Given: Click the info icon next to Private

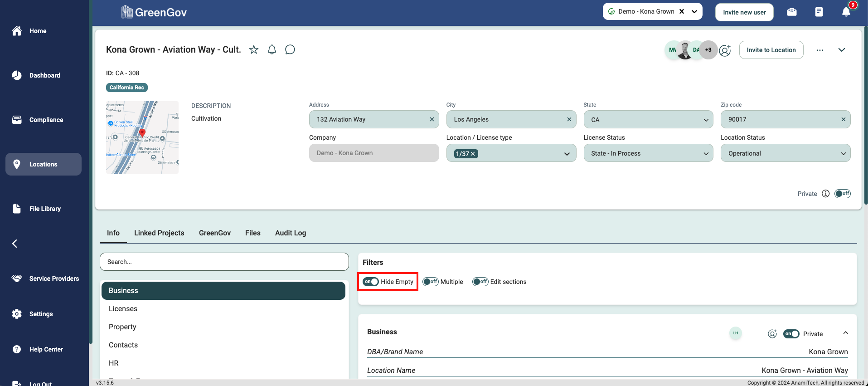Looking at the screenshot, I should [826, 194].
